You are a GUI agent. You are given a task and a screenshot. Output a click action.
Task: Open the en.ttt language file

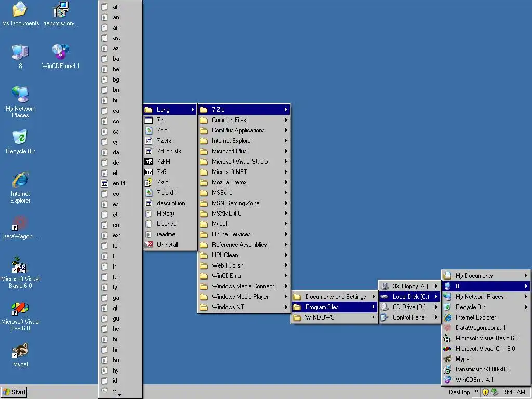point(121,183)
